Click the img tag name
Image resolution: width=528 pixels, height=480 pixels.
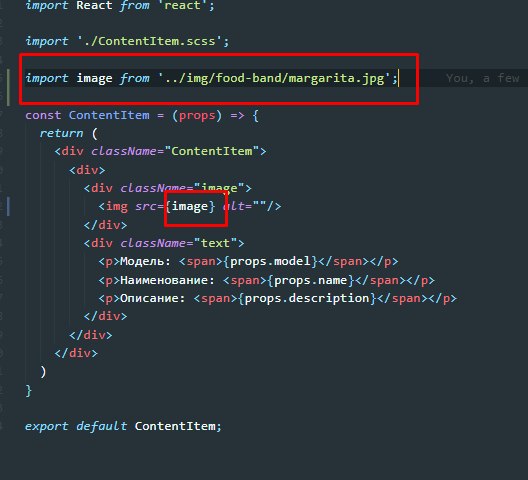[117, 206]
